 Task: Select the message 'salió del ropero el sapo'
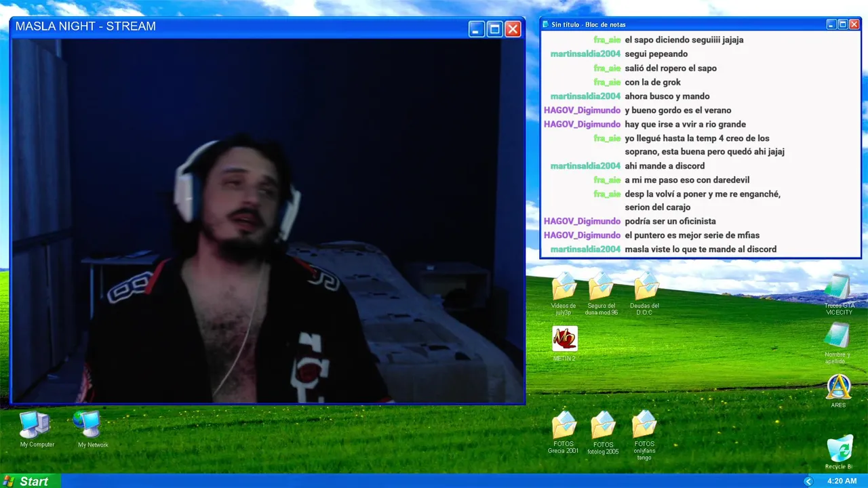(671, 68)
